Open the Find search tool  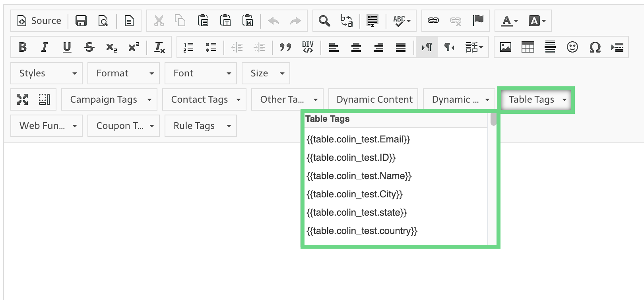[324, 21]
